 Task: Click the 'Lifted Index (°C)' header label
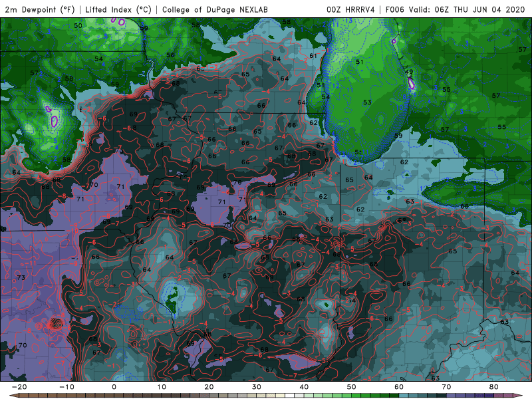point(118,10)
